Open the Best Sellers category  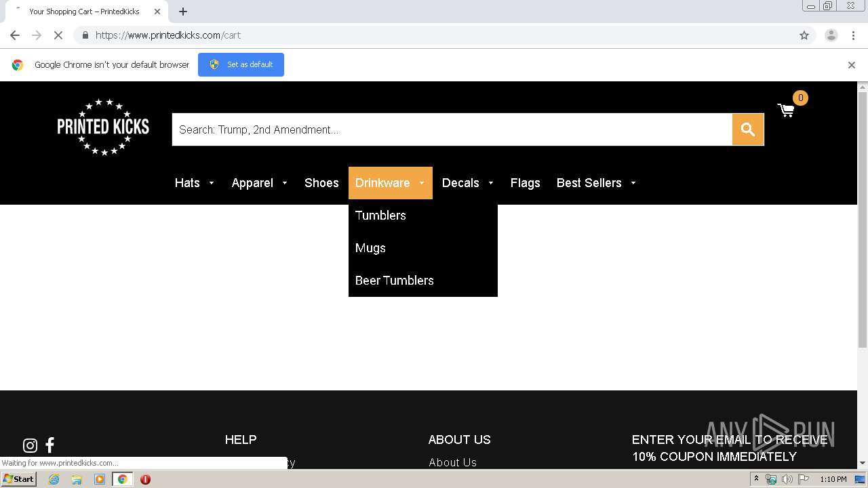coord(589,183)
